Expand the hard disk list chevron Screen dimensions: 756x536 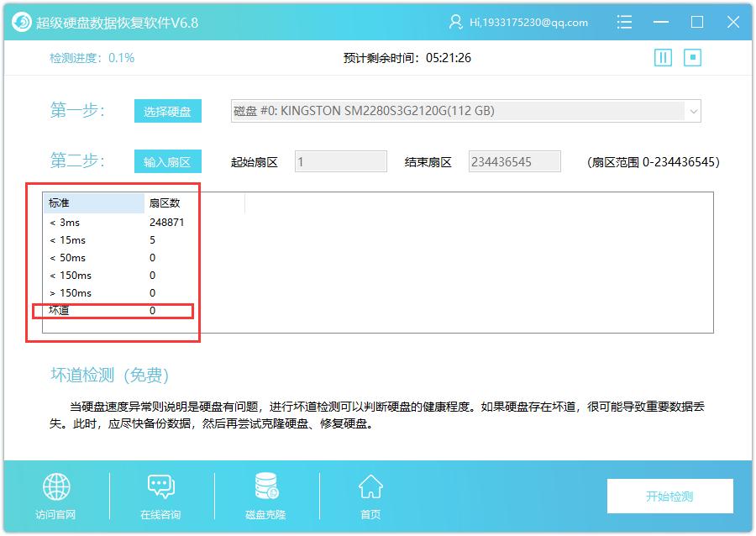[x=694, y=110]
